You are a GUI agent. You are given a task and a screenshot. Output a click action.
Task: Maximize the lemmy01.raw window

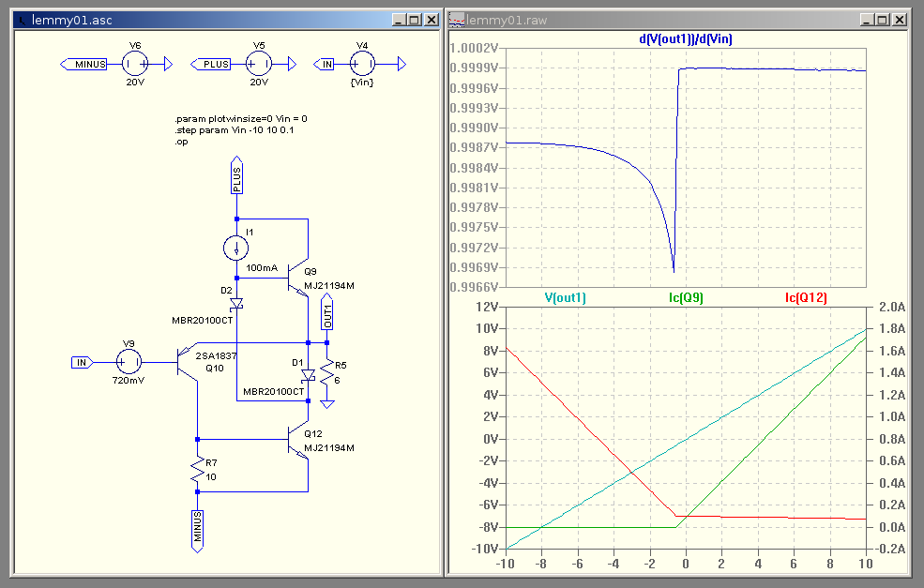point(883,20)
